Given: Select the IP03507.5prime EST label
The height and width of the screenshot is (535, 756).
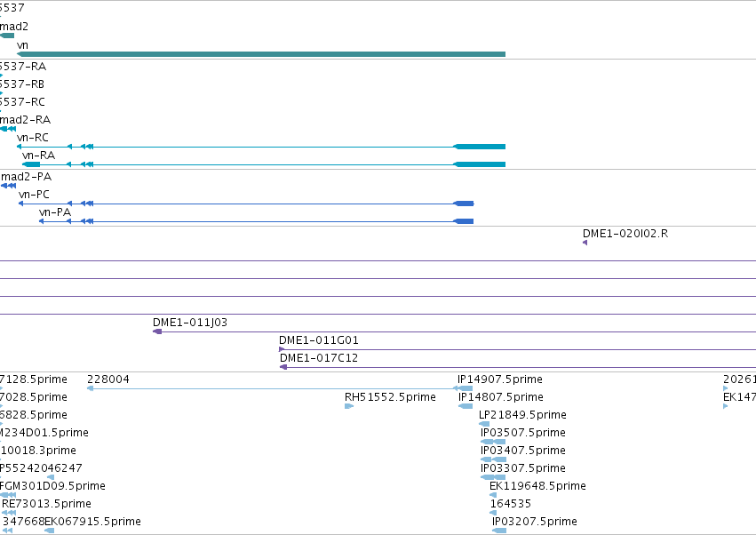Looking at the screenshot, I should click(x=523, y=433).
